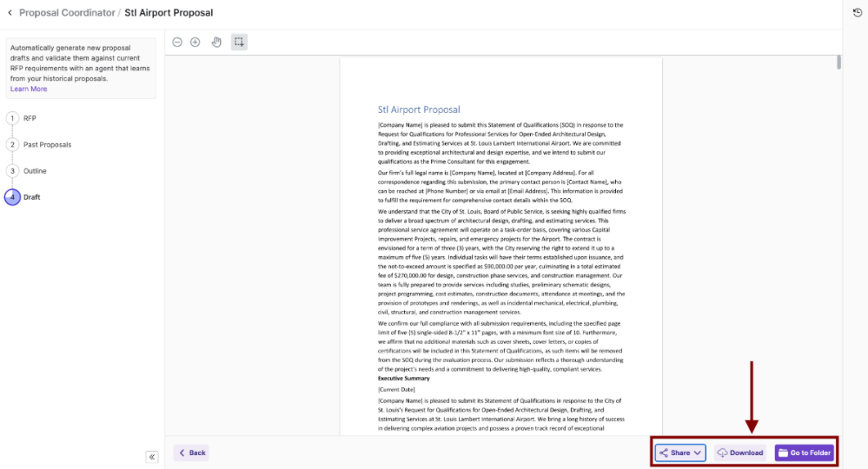The height and width of the screenshot is (469, 868).
Task: Click the Back button
Action: pos(191,453)
